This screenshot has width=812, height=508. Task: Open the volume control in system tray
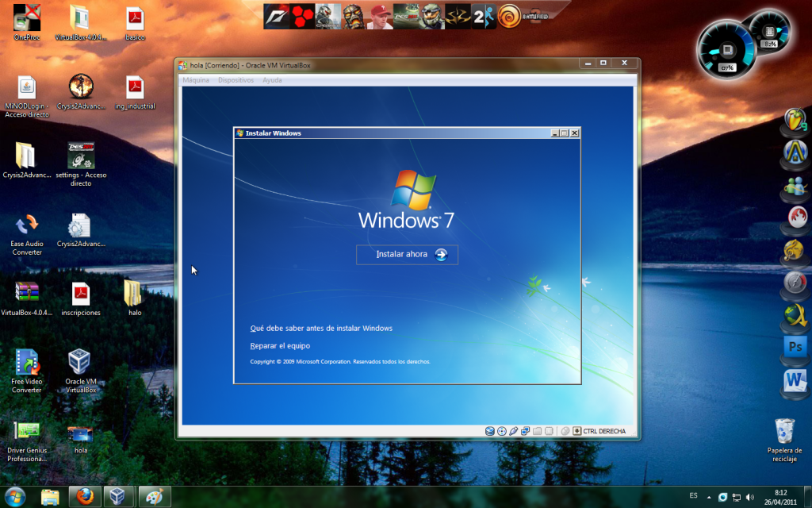click(750, 498)
